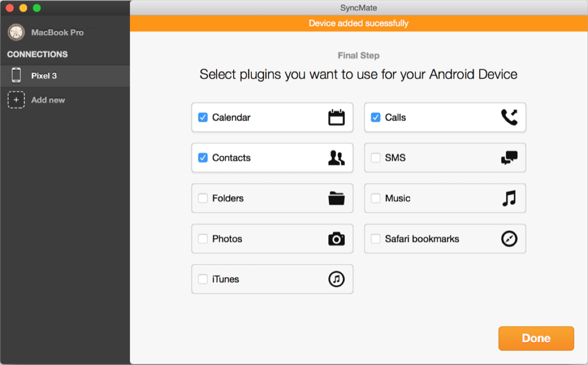588x365 pixels.
Task: Select Pixel 3 in Connections list
Action: 44,76
